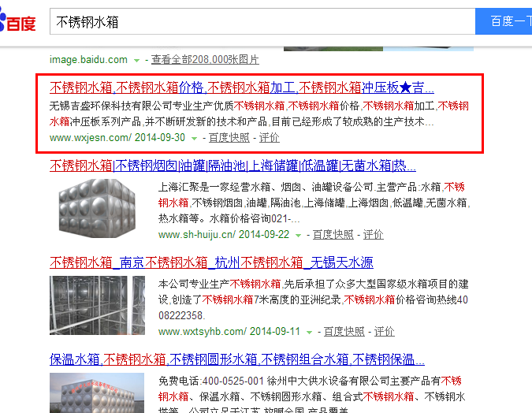Click 评价 for www.sh-huiju.cn result
The image size is (532, 413).
374,235
